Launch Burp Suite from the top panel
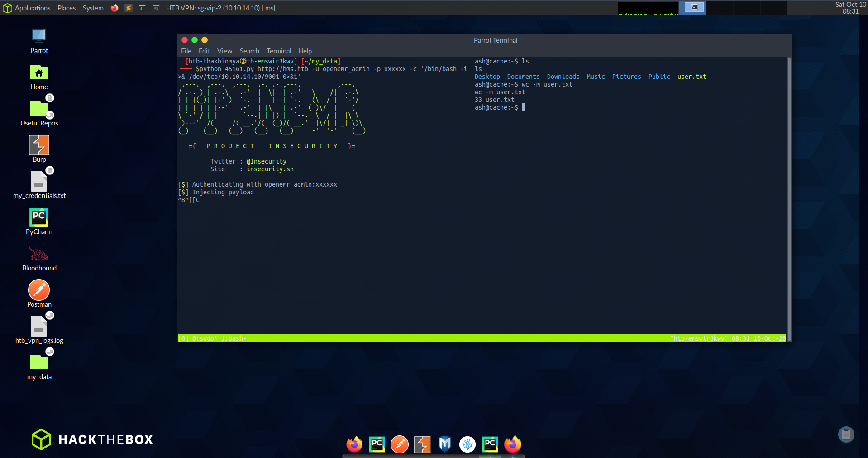This screenshot has height=458, width=868. pyautogui.click(x=129, y=8)
